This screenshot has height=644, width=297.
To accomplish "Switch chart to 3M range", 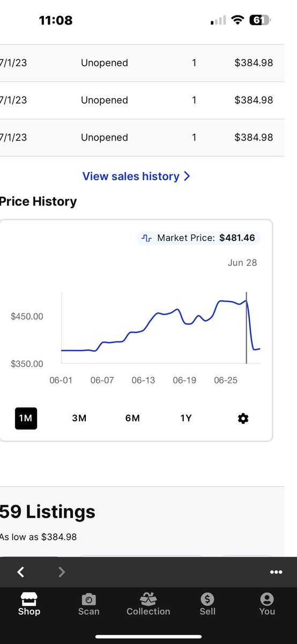I will pos(79,418).
